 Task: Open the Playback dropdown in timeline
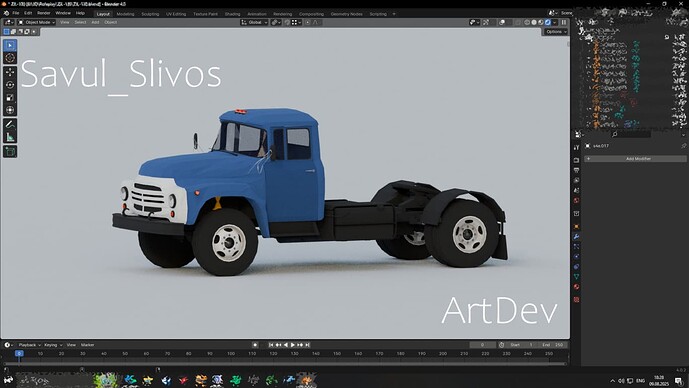[29, 345]
